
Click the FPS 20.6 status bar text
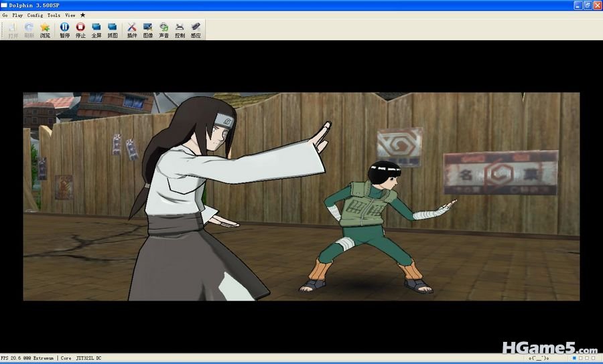click(27, 358)
